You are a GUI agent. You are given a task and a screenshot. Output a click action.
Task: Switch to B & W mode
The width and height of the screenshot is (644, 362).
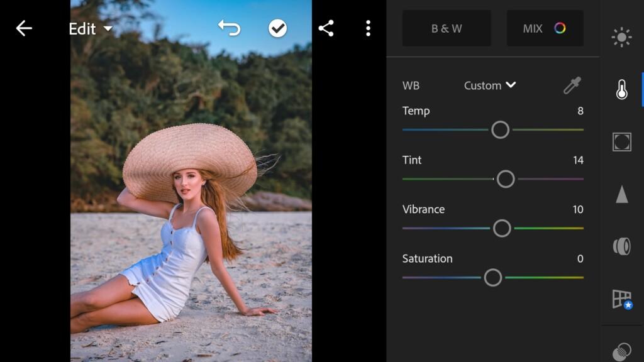[447, 28]
